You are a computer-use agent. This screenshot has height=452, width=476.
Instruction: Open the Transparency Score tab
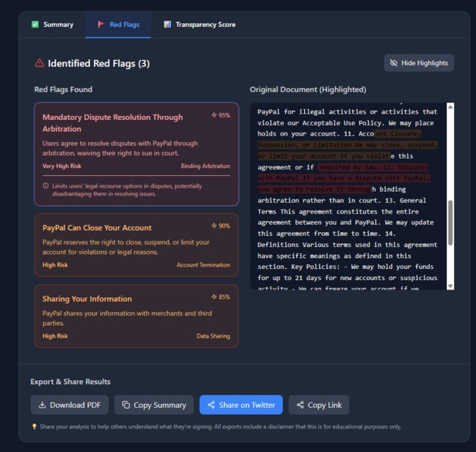[199, 24]
